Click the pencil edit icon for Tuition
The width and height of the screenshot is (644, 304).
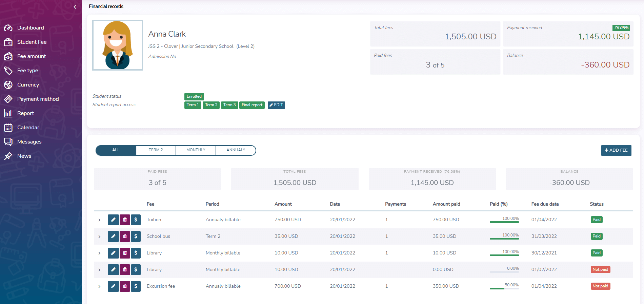pyautogui.click(x=113, y=220)
